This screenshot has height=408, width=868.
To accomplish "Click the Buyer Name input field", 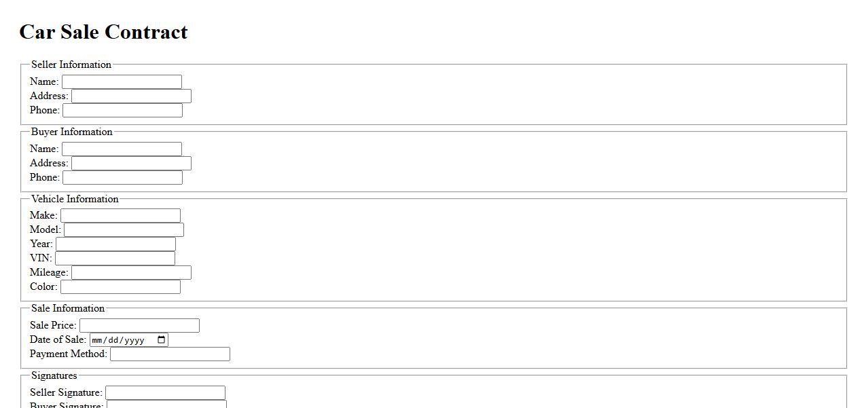I will 122,149.
